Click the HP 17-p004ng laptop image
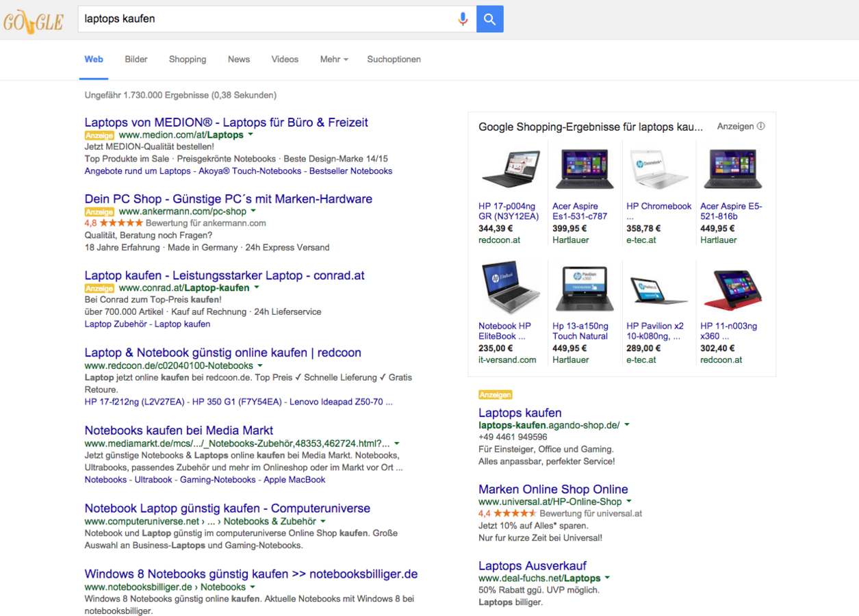The image size is (859, 616). [510, 169]
